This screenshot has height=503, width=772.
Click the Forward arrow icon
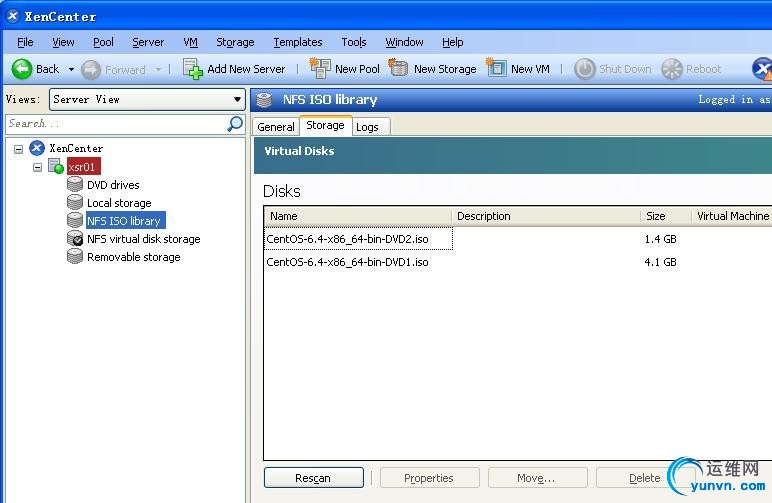pos(91,70)
